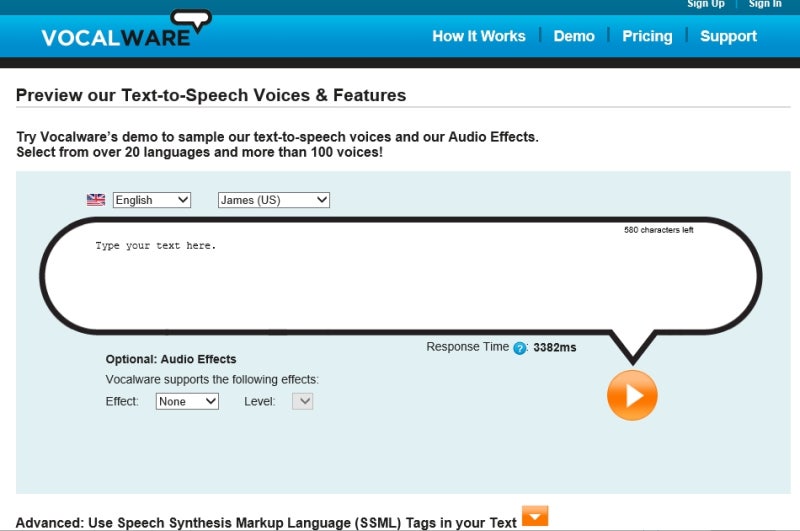Click the 'Vocalware supports the following effects' text
Viewport: 800px width, 531px height.
[x=212, y=380]
